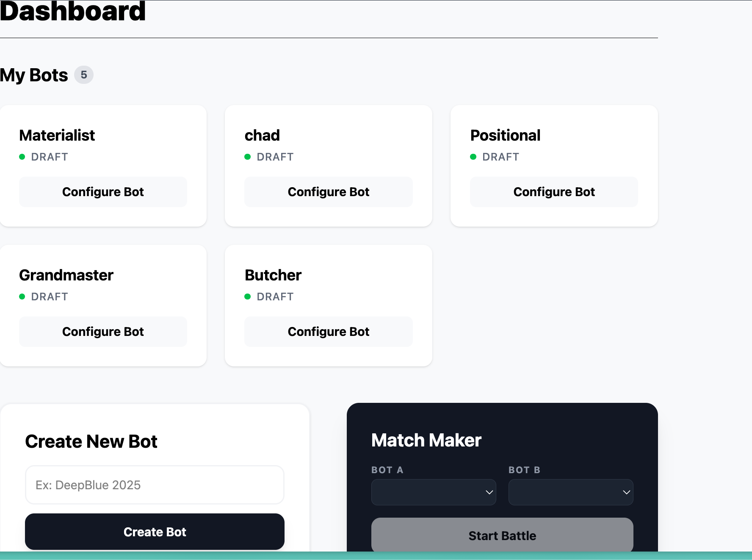The image size is (752, 560).
Task: Click the My Bots count badge
Action: (x=84, y=75)
